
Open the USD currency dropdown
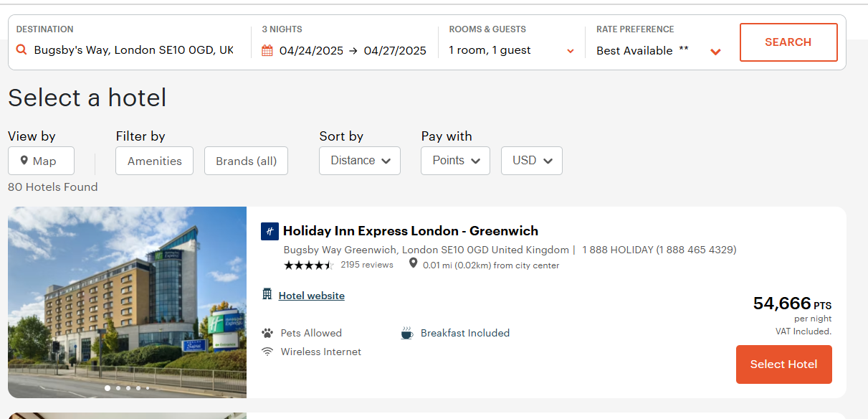pyautogui.click(x=532, y=161)
